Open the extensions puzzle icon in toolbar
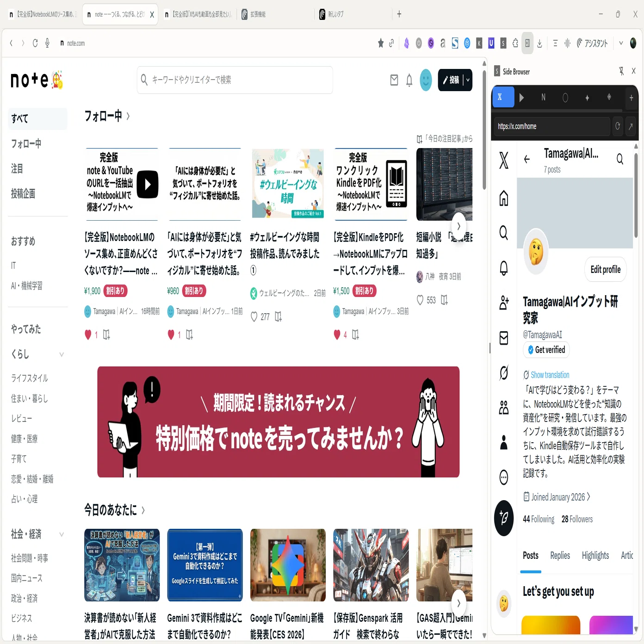The height and width of the screenshot is (644, 644). click(x=515, y=43)
